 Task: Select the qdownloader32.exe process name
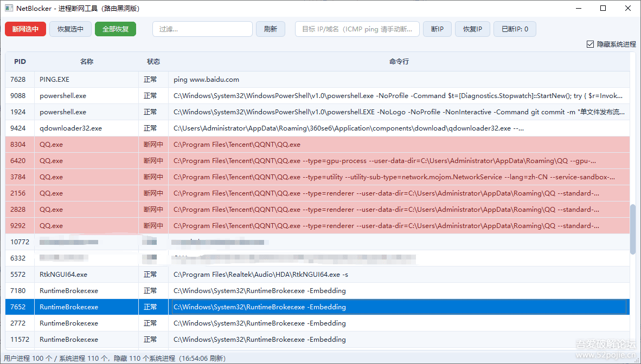(x=70, y=128)
